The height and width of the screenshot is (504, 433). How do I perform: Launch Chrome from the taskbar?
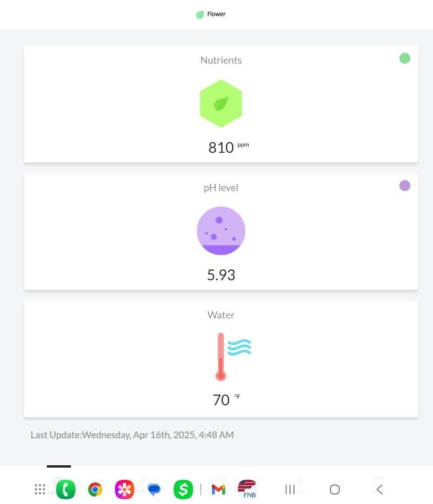pos(95,490)
